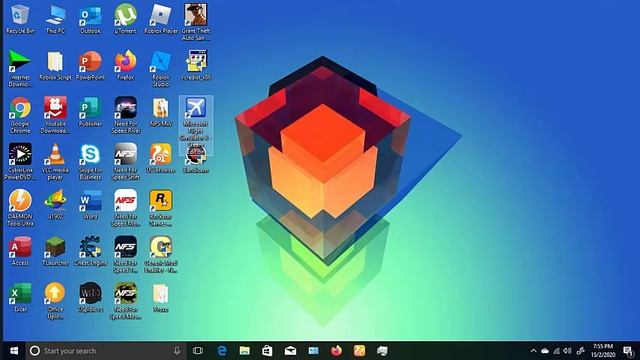Switch to Firefox on the taskbar

[336, 351]
